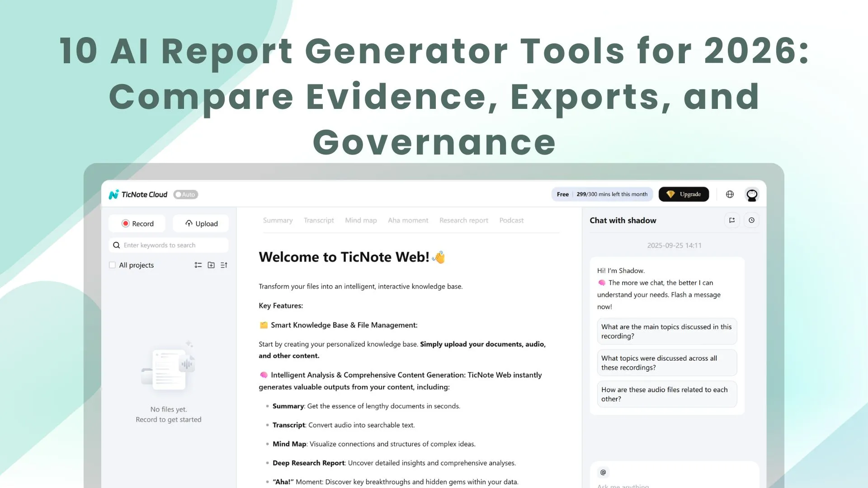Check the All projects checkbox
This screenshot has height=488, width=868.
tap(112, 265)
